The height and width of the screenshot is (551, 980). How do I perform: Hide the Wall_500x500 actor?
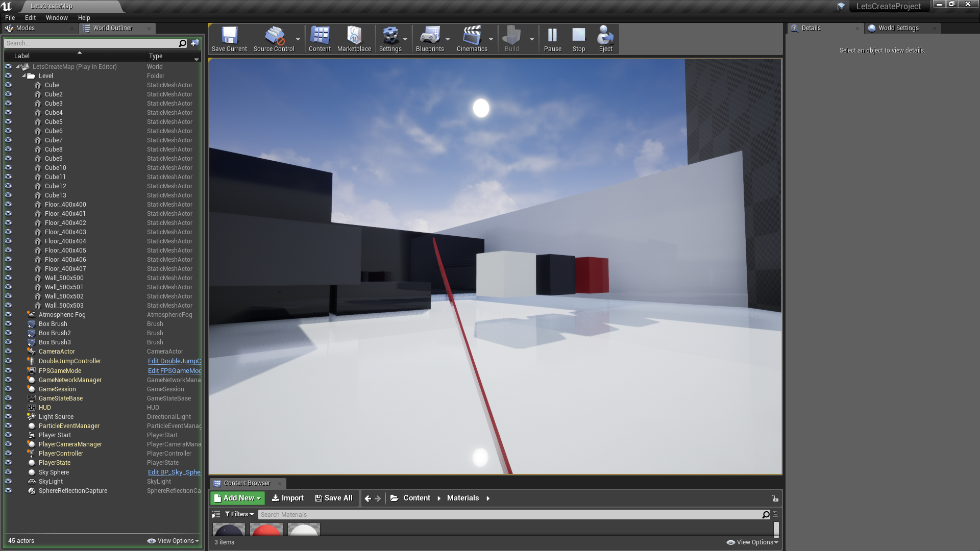[x=8, y=278]
